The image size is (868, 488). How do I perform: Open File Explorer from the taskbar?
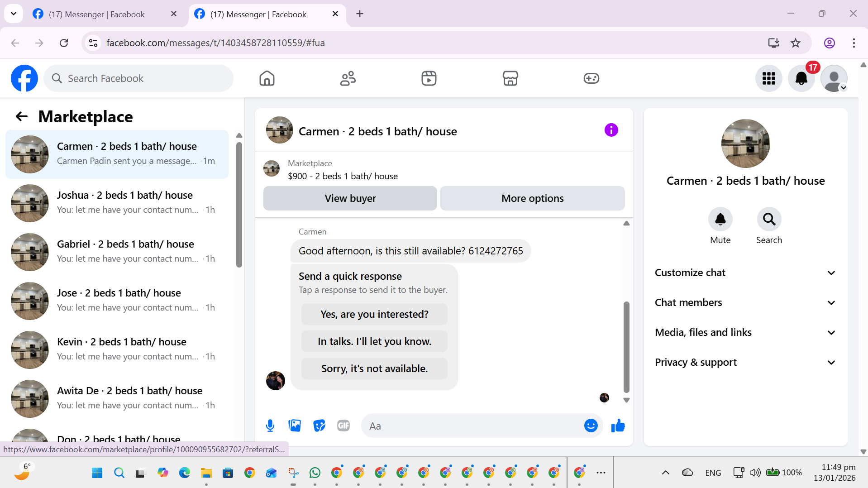(x=206, y=473)
